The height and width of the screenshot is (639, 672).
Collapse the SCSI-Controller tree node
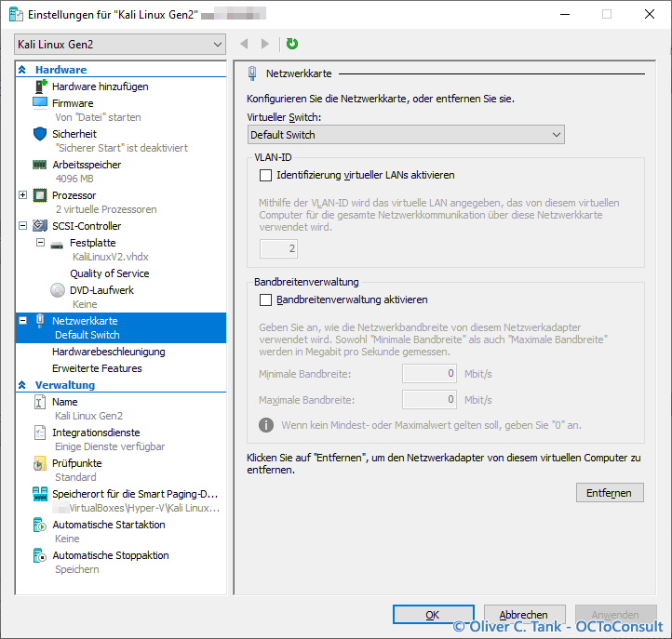coord(22,225)
